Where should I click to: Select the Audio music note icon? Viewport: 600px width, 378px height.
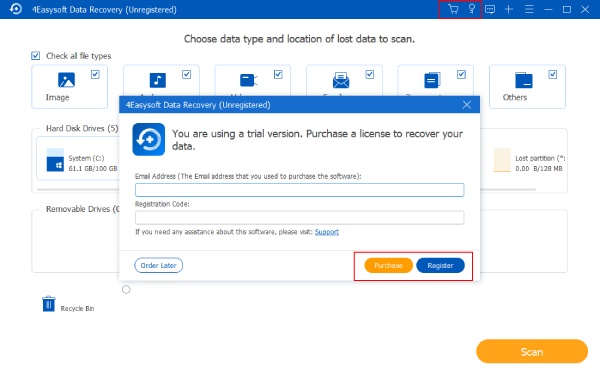[158, 80]
